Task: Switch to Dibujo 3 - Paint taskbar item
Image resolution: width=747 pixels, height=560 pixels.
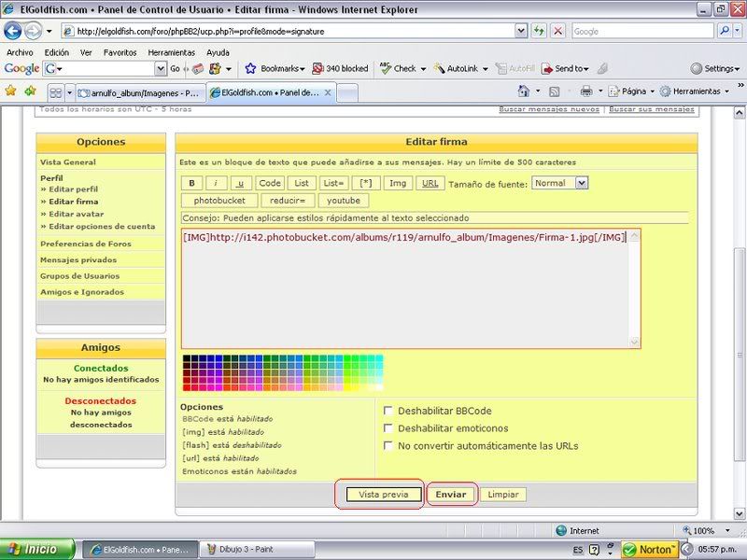Action: tap(258, 549)
